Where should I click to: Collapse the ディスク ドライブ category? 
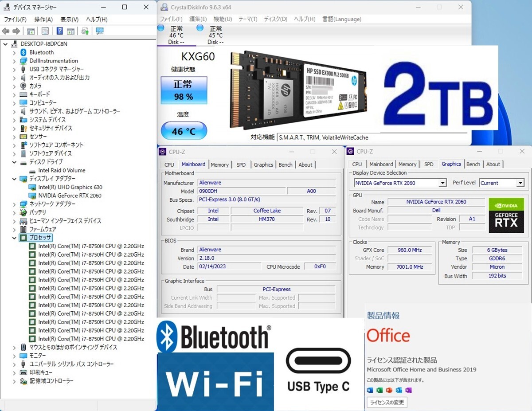pyautogui.click(x=14, y=162)
